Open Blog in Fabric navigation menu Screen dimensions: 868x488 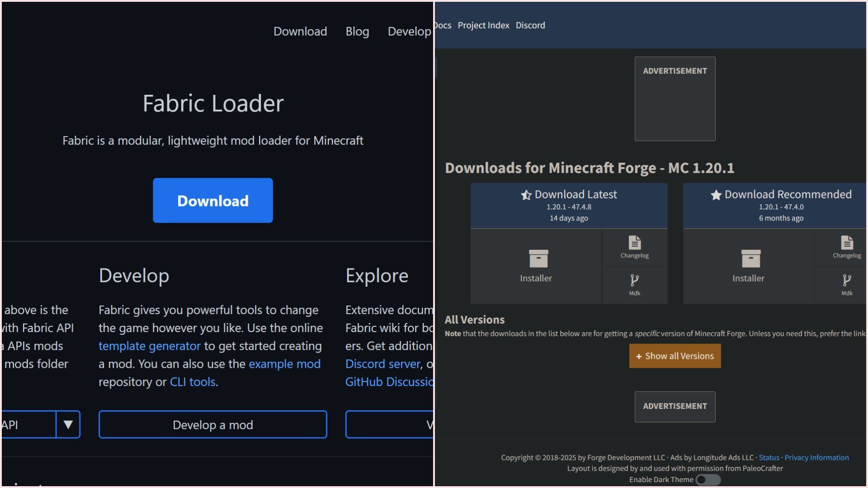point(357,32)
